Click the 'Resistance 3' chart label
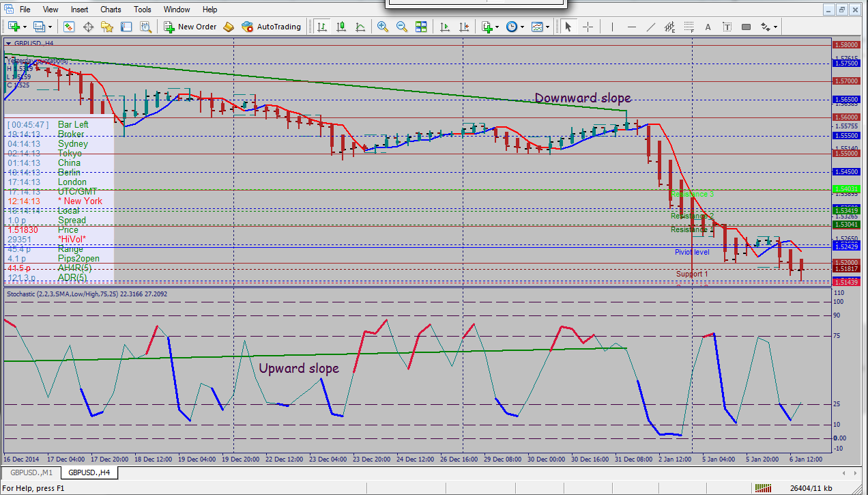Image resolution: width=868 pixels, height=495 pixels. 692,194
